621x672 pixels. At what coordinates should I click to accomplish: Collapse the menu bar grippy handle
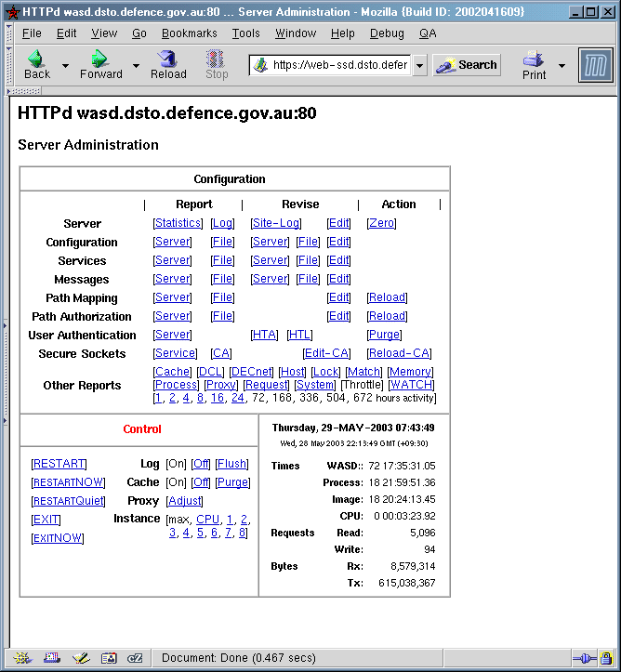(x=9, y=33)
